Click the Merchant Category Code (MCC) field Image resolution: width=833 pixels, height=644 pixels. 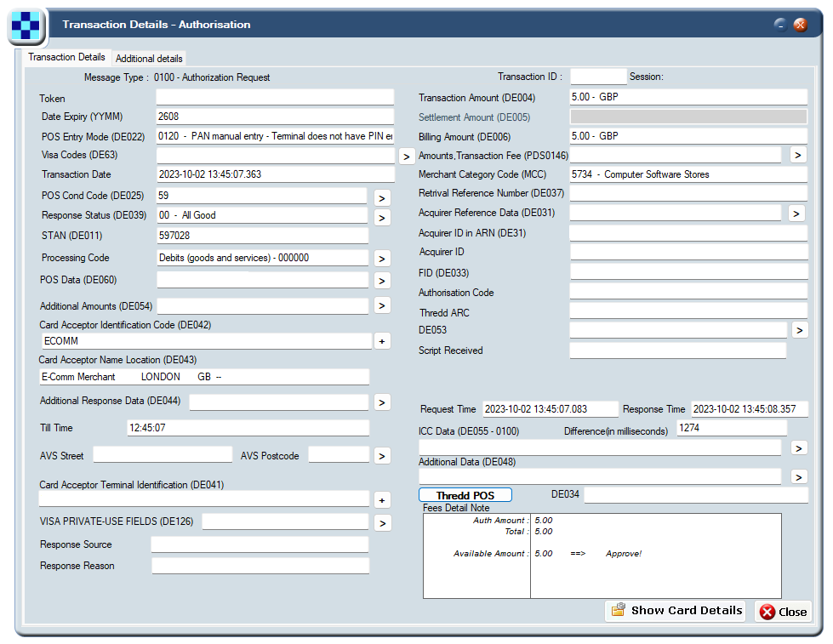coord(688,174)
